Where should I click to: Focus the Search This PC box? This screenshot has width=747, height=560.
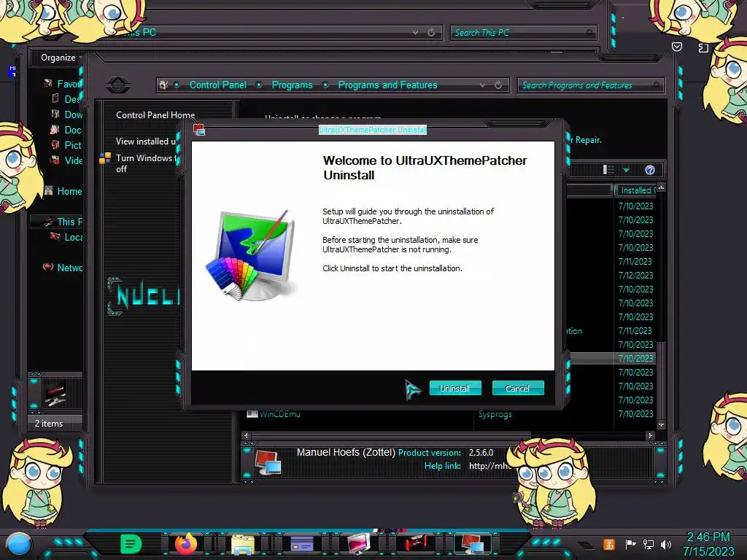523,32
